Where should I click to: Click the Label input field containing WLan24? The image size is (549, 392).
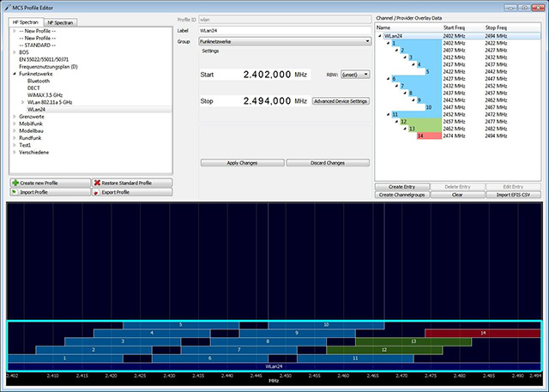[x=285, y=31]
